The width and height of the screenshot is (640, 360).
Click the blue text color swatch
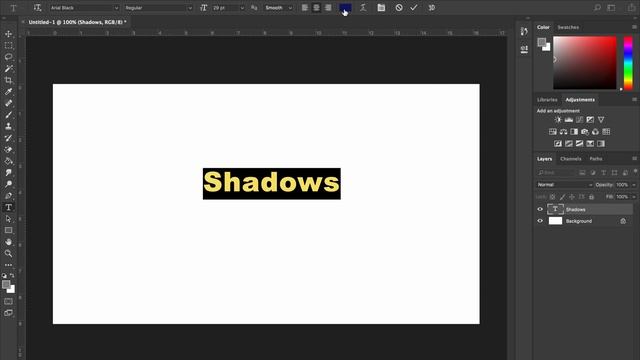[x=345, y=8]
